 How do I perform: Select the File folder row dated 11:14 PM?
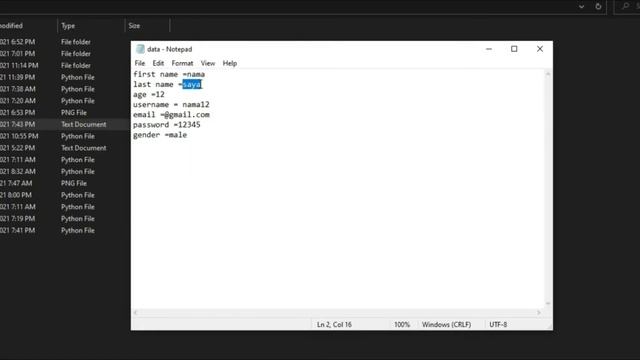64,65
